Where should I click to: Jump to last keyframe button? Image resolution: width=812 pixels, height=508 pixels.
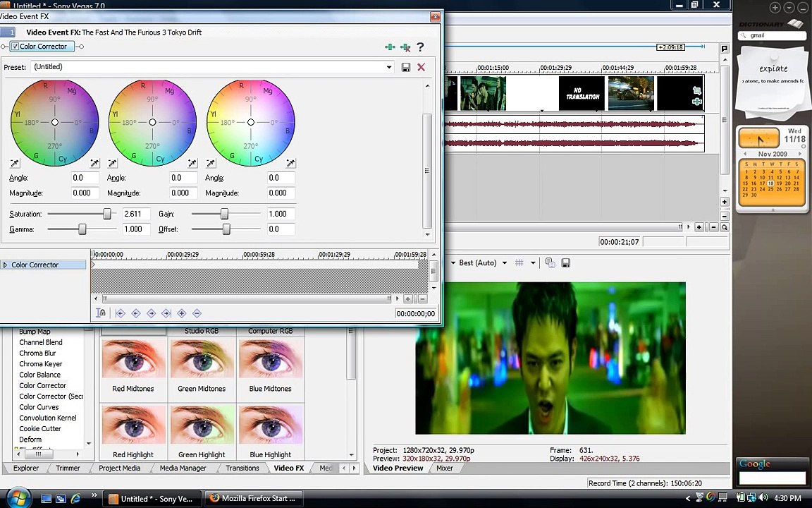point(166,313)
